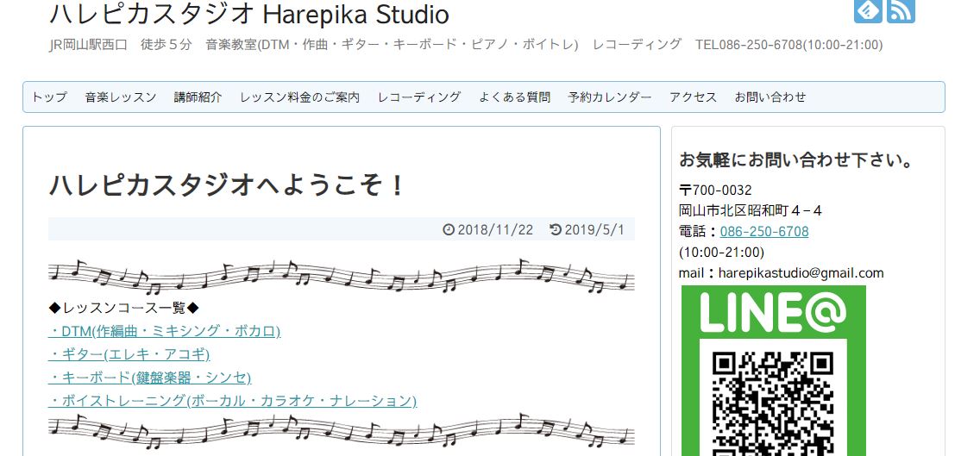Click the top music notes banner image
Viewport: 980px width, 456px height.
tap(342, 276)
